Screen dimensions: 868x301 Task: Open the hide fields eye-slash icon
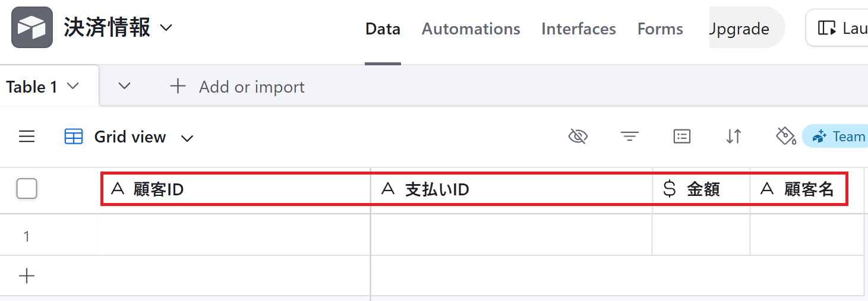point(577,137)
